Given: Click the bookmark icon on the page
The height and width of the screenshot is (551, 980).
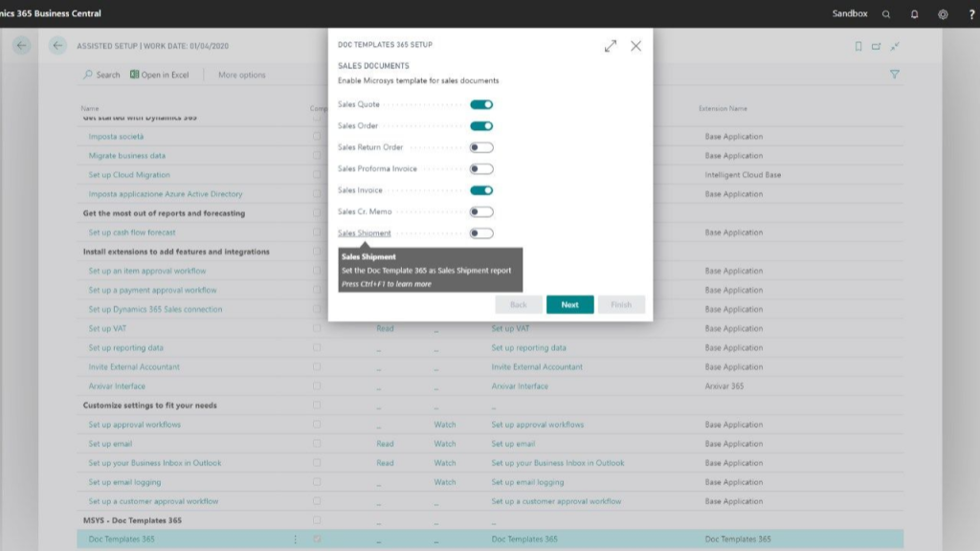Looking at the screenshot, I should coord(858,46).
